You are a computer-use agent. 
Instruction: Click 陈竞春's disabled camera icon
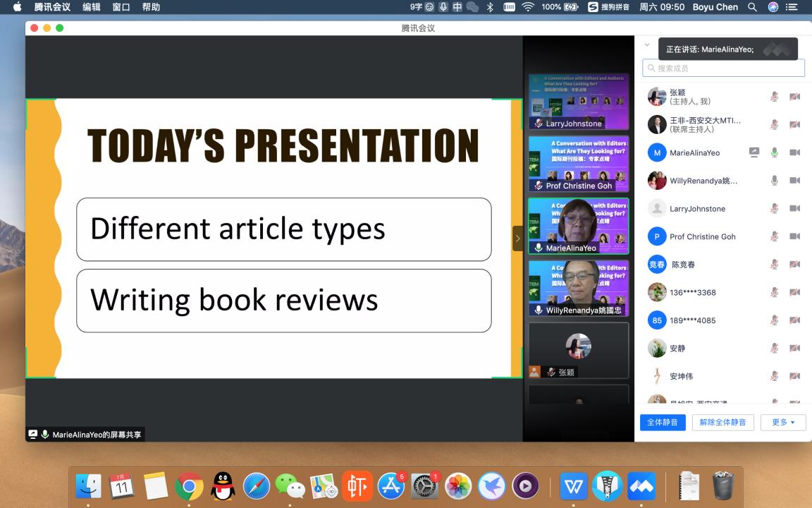tap(794, 265)
